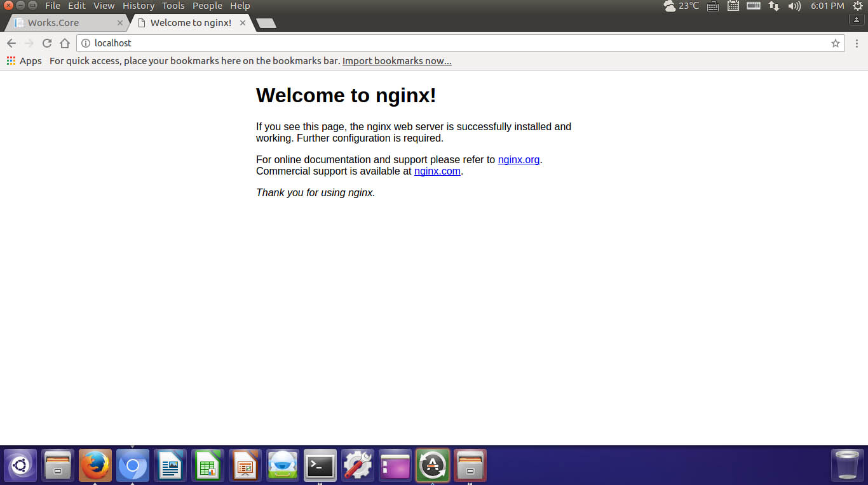Open the Software Center shopping bag icon

(283, 465)
